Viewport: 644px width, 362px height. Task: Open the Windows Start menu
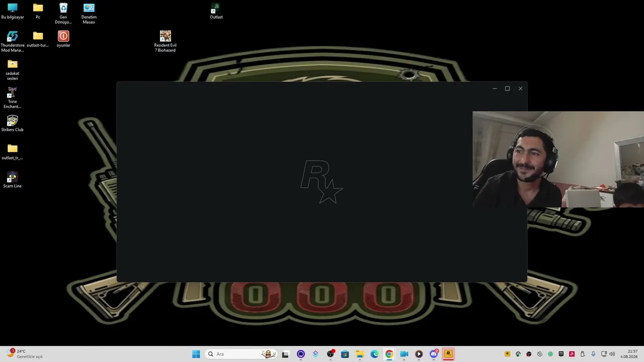pyautogui.click(x=196, y=354)
